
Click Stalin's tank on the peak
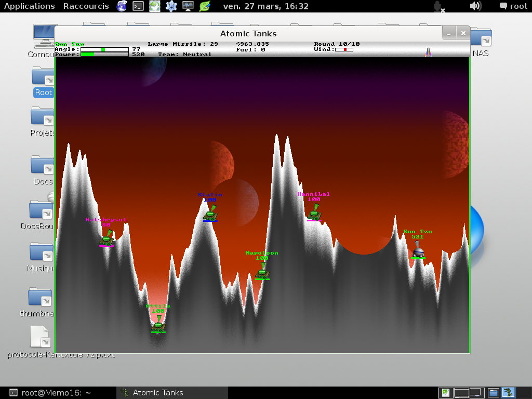[x=210, y=213]
